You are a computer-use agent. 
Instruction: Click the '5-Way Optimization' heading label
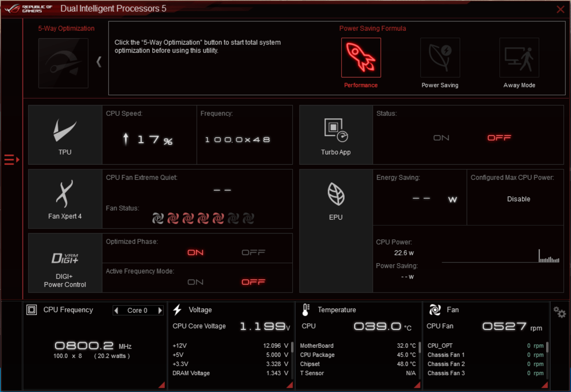click(x=66, y=28)
